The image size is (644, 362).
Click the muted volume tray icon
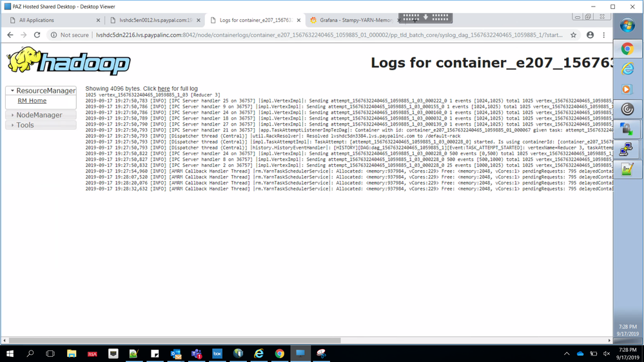[x=607, y=354]
